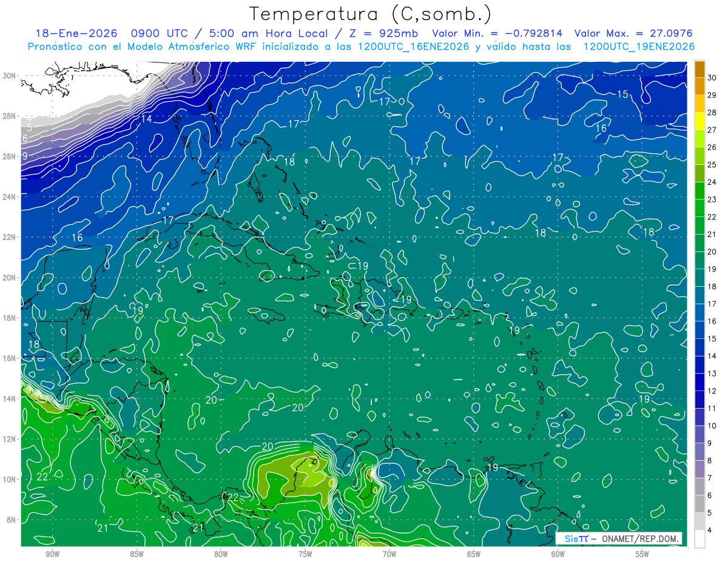Click the "0900 UTC" time text
728x562 pixels.
(160, 33)
